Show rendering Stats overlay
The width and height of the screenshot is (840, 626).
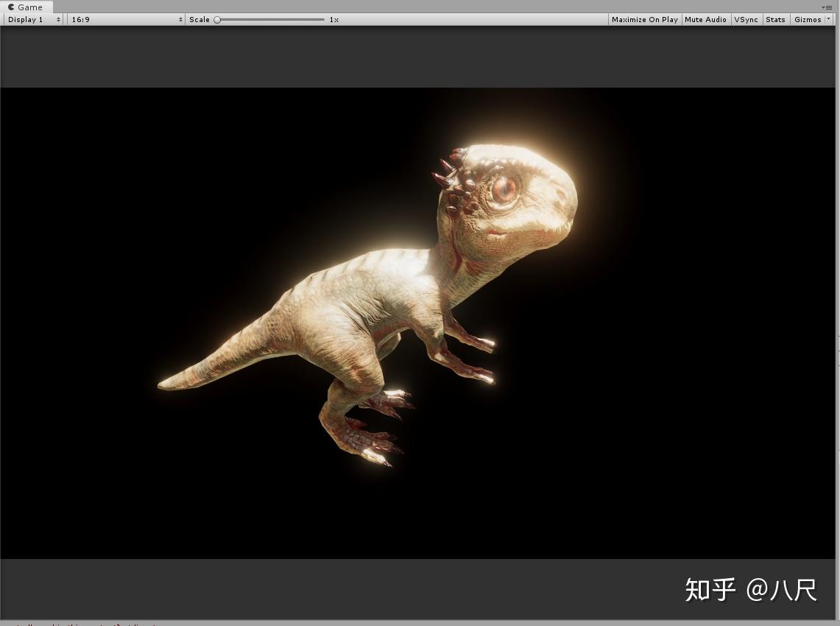[x=775, y=19]
